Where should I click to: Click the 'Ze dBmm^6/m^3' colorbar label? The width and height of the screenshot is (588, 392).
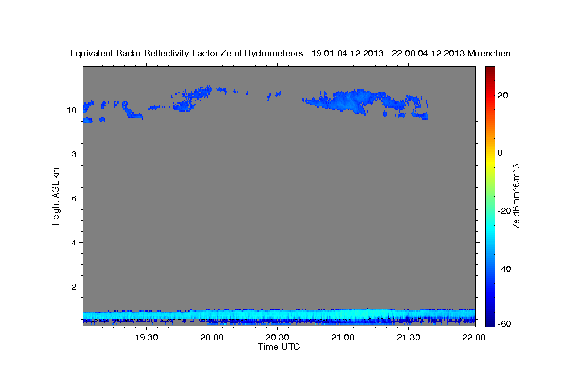click(x=516, y=196)
